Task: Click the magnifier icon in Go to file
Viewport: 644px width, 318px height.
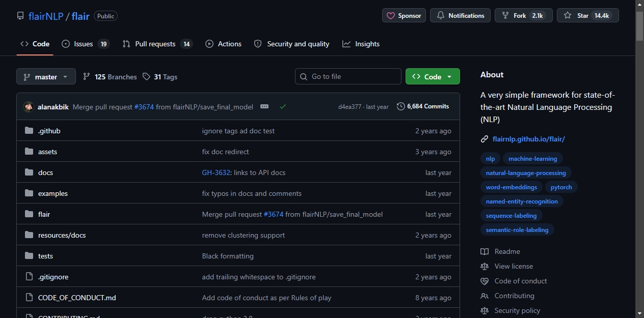Action: click(x=304, y=76)
